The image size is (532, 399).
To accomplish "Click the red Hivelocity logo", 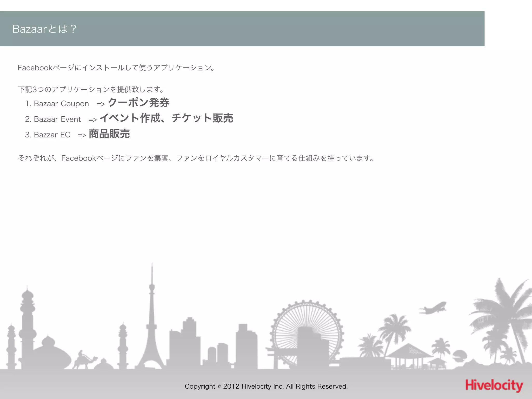I will tap(494, 385).
